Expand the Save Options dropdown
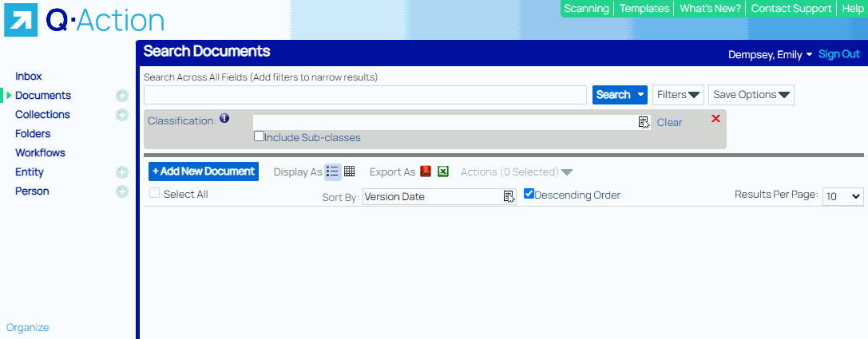 [x=751, y=95]
